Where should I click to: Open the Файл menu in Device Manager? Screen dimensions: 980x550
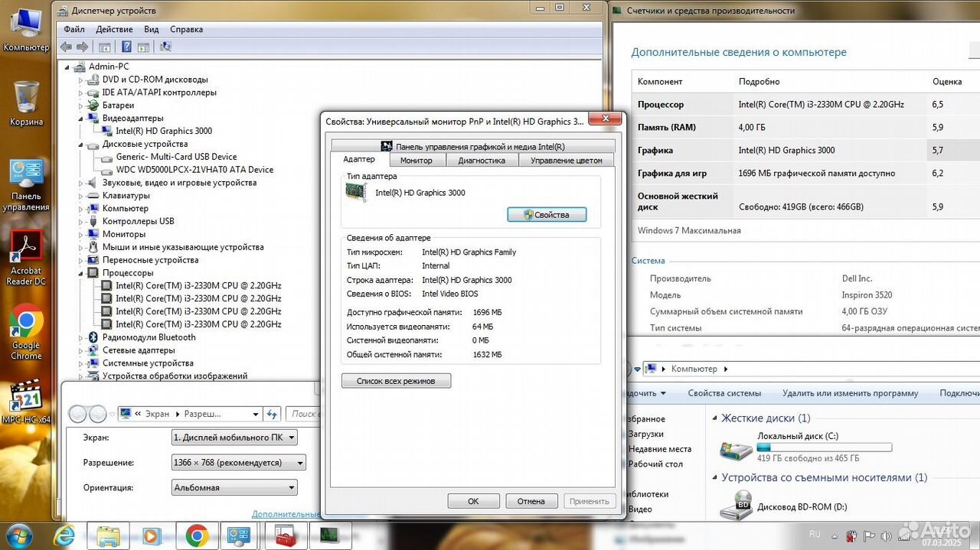point(74,29)
